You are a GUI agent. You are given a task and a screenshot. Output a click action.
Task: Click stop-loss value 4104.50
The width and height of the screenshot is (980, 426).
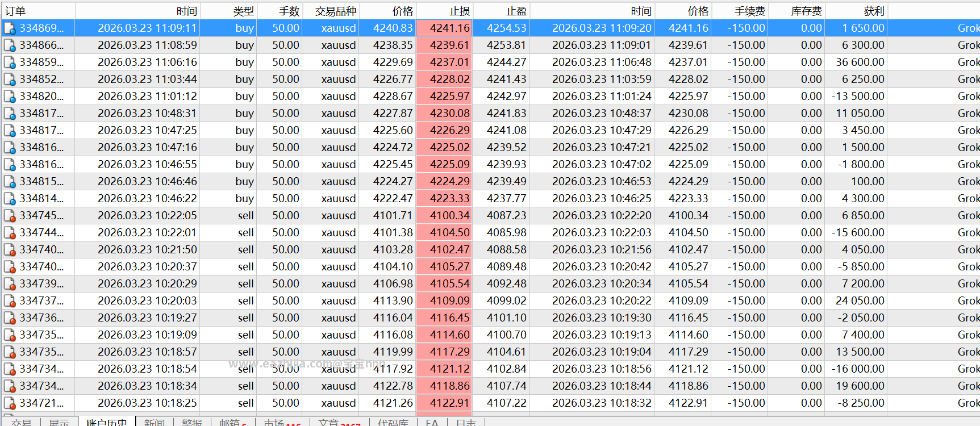click(x=449, y=232)
